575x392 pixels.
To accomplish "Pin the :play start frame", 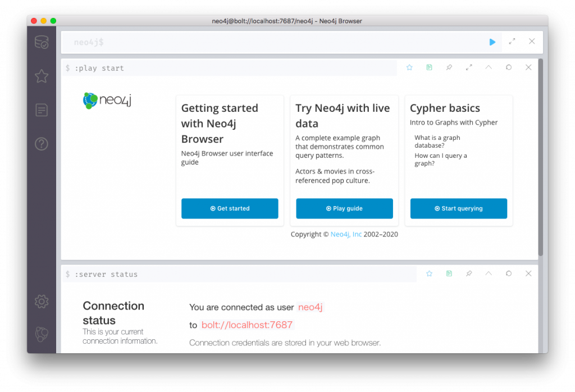I will tap(449, 67).
